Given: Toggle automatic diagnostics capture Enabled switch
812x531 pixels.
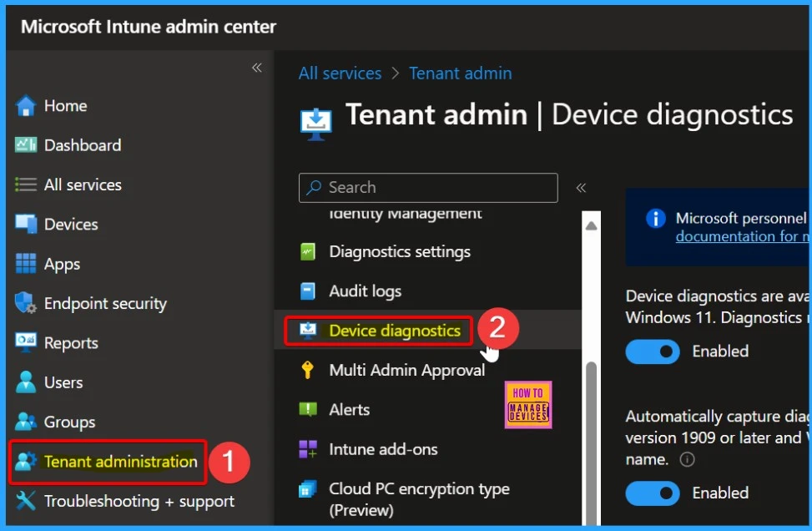Looking at the screenshot, I should point(653,493).
